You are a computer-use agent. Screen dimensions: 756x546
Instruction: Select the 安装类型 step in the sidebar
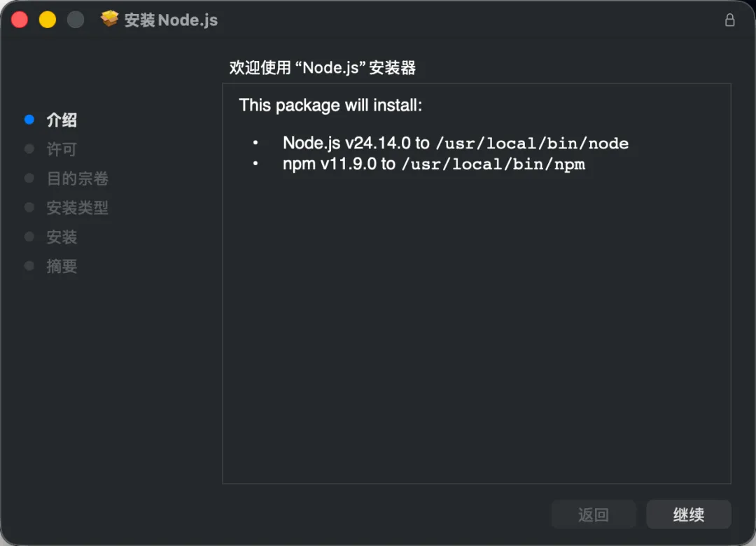(x=77, y=208)
